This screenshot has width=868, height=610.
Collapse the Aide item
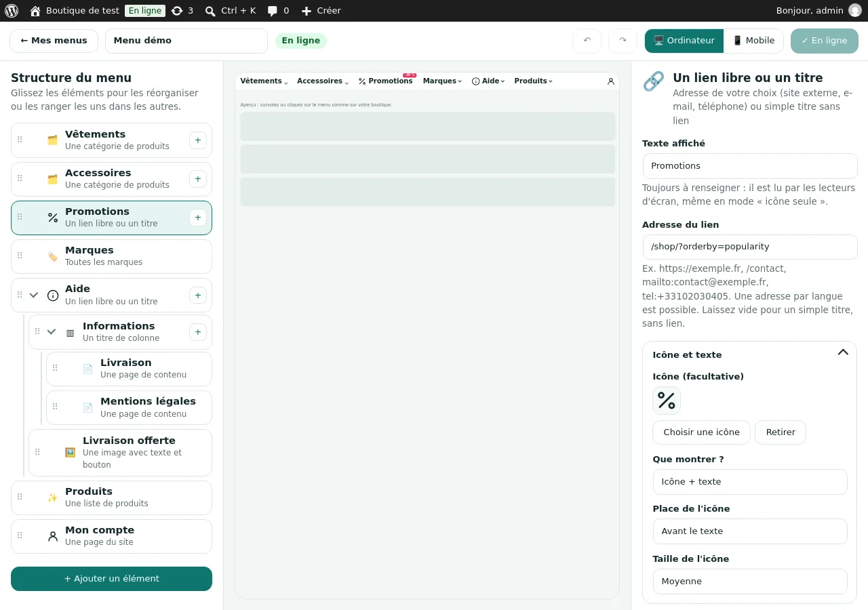tap(34, 295)
